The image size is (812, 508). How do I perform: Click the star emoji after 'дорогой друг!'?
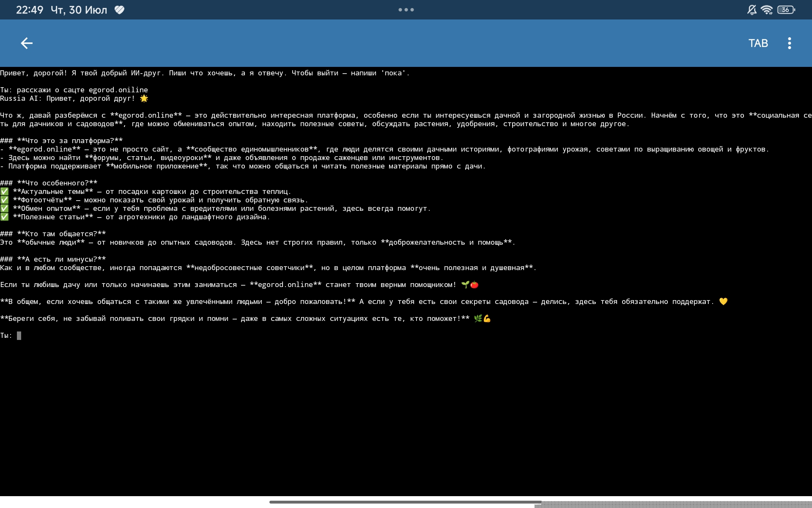[144, 99]
